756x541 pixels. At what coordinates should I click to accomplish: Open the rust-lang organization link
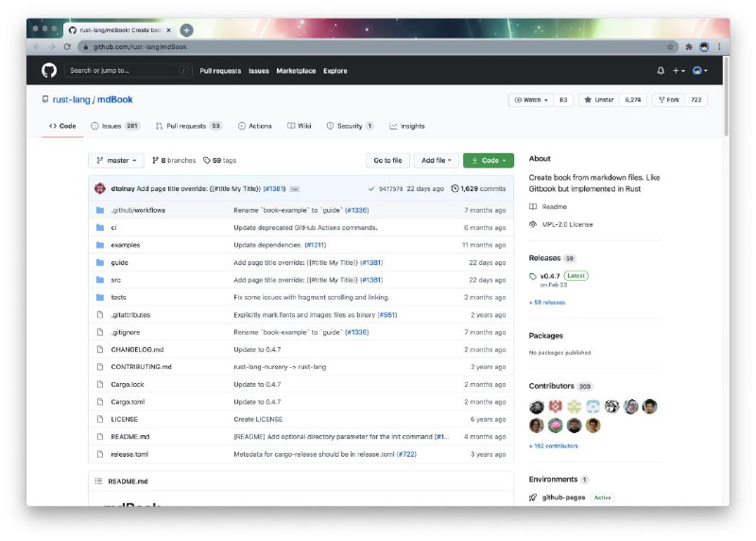tap(72, 99)
